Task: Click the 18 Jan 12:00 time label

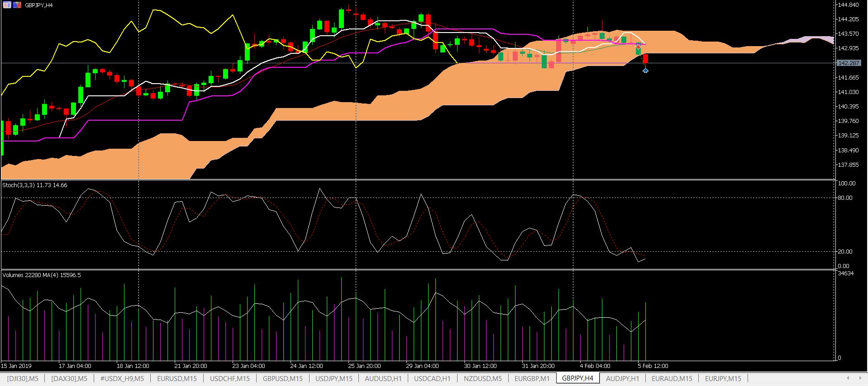Action: 133,366
